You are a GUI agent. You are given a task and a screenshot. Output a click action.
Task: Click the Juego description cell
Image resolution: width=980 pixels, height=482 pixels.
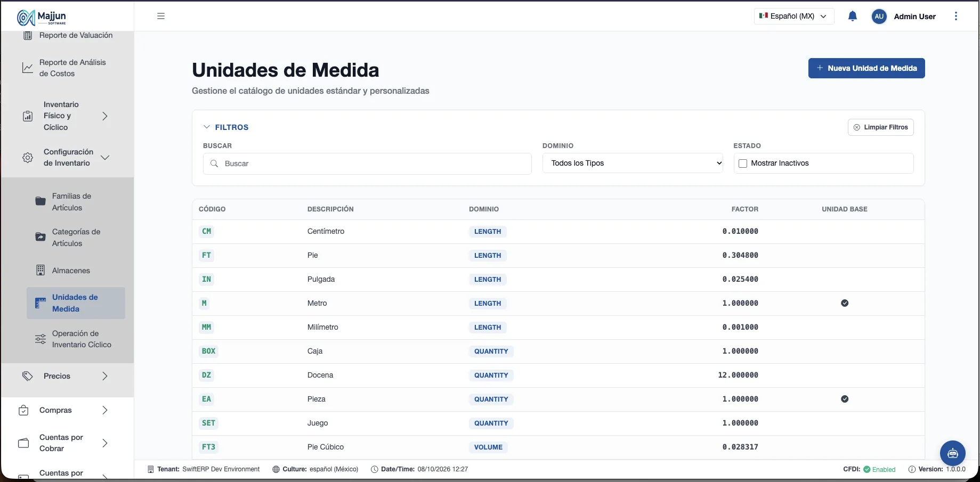point(318,423)
